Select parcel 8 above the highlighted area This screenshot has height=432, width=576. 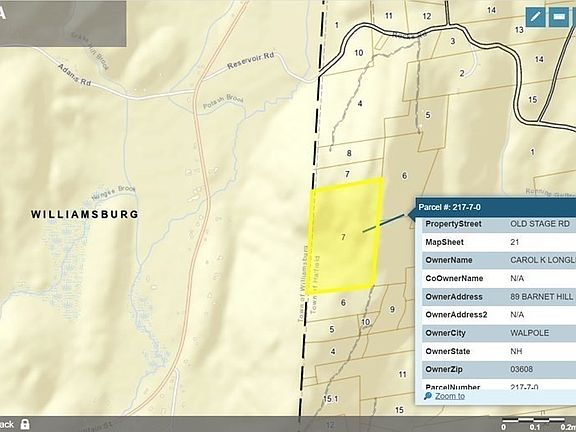pyautogui.click(x=349, y=153)
